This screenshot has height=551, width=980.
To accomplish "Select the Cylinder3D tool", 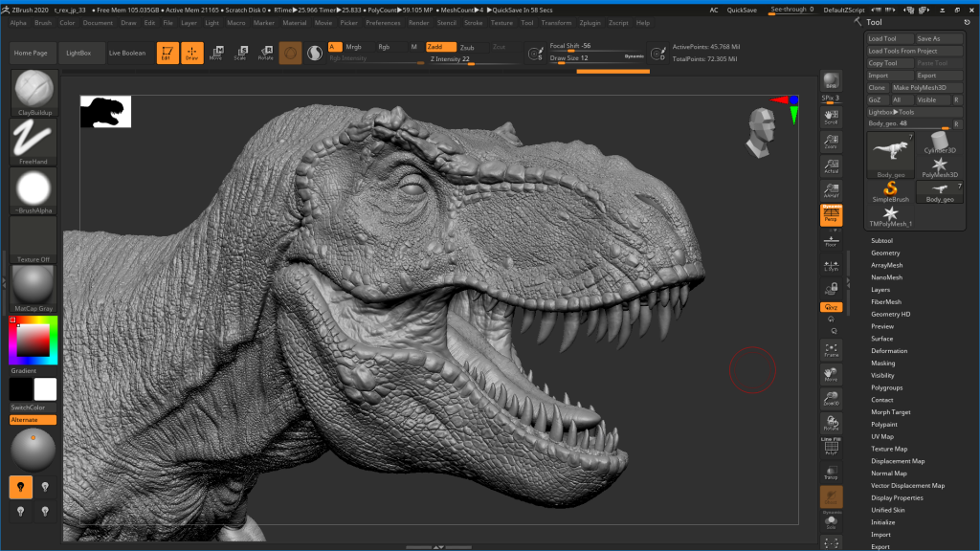I will coord(940,143).
